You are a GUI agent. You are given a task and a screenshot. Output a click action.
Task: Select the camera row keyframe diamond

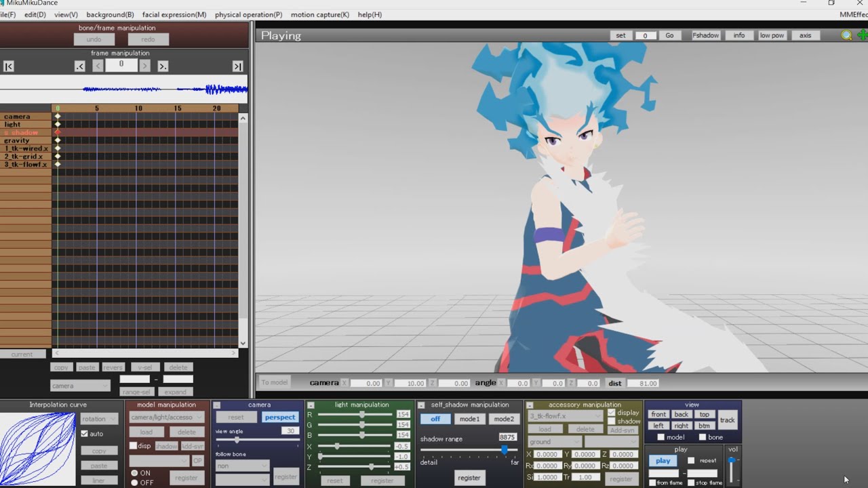58,117
